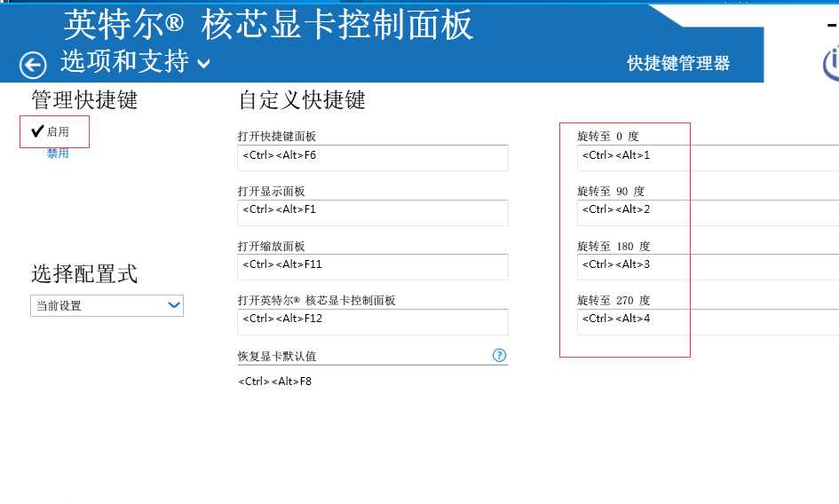
Task: Edit the 旋转至 0 度 shortcut field
Action: click(x=708, y=158)
